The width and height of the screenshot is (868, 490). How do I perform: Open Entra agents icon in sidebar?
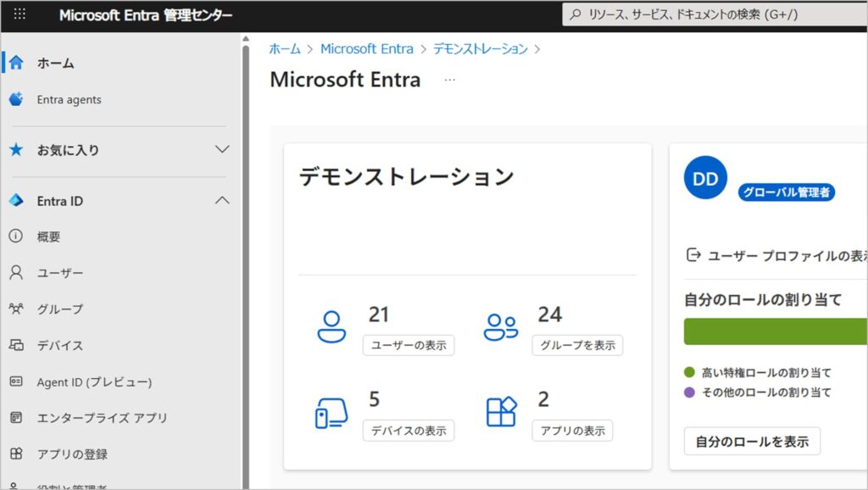[x=15, y=99]
